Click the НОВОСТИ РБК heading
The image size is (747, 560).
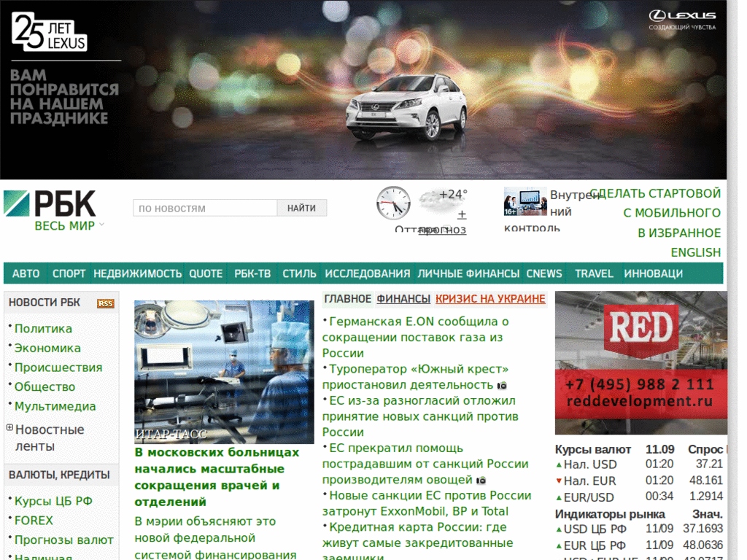coord(44,303)
